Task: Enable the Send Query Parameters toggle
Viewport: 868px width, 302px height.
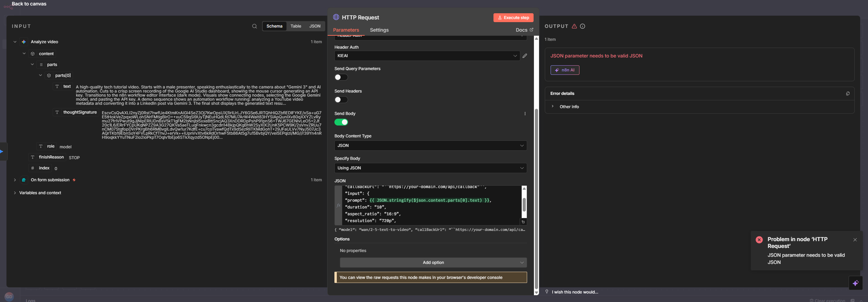Action: (x=341, y=77)
